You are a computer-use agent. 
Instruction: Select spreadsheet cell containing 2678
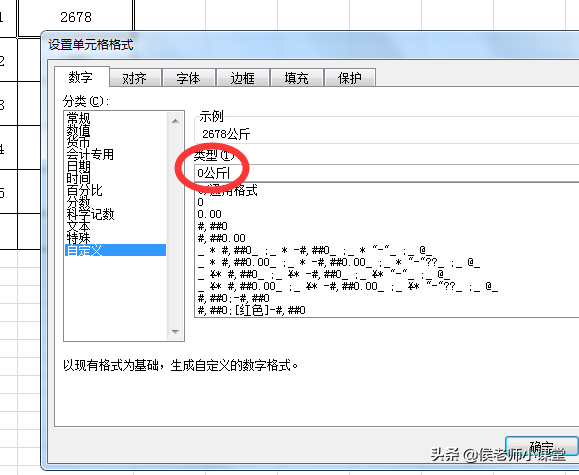(x=76, y=17)
